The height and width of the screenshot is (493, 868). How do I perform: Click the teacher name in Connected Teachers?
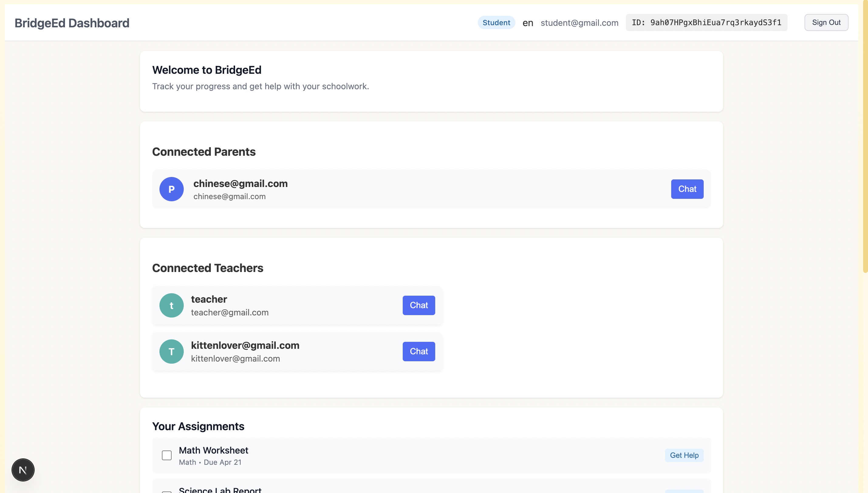pos(209,299)
